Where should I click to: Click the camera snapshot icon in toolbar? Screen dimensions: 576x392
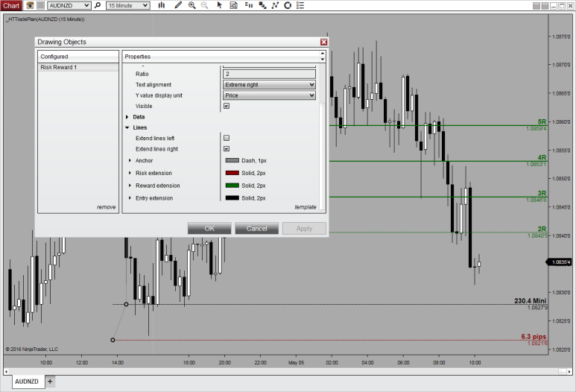click(x=30, y=5)
